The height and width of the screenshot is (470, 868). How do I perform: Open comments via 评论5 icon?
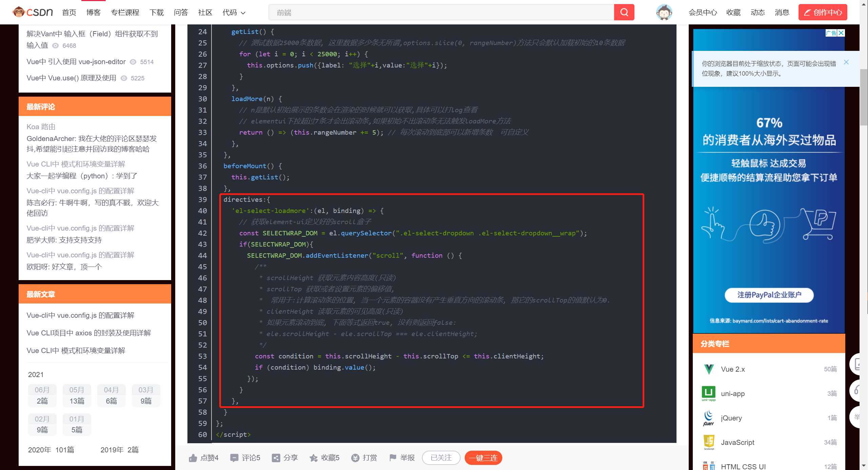coord(234,458)
